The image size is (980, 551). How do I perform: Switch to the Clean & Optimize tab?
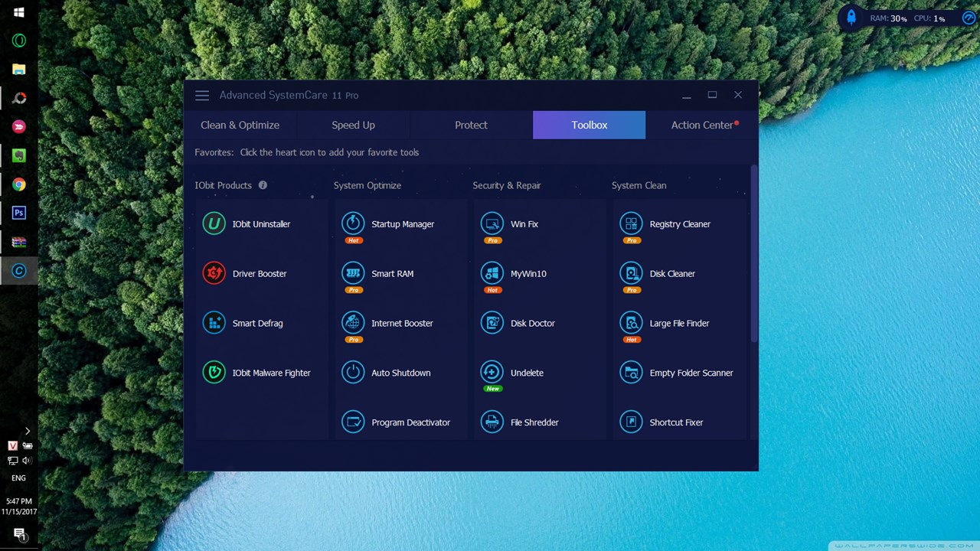[240, 125]
